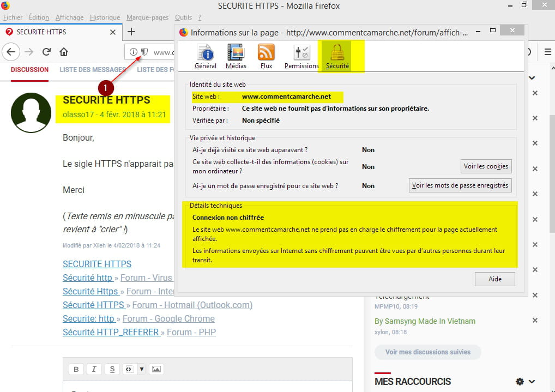Collapse the MES RACCOURCIS section chevron
The width and height of the screenshot is (555, 392).
pos(532,382)
